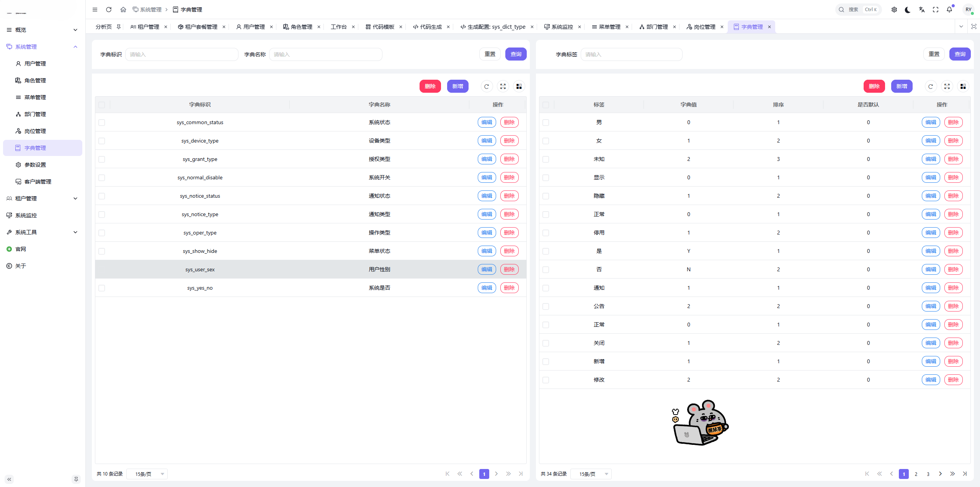
Task: Close the 岗位管理 tab
Action: [722, 27]
